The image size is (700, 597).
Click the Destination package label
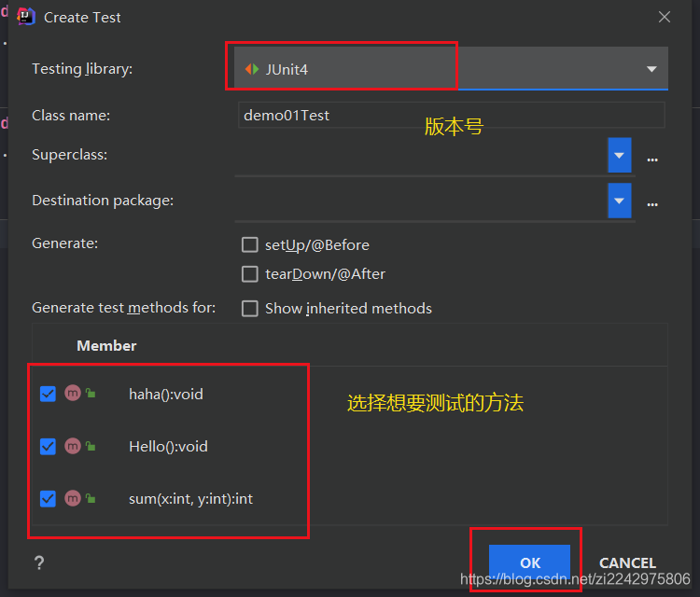(103, 201)
